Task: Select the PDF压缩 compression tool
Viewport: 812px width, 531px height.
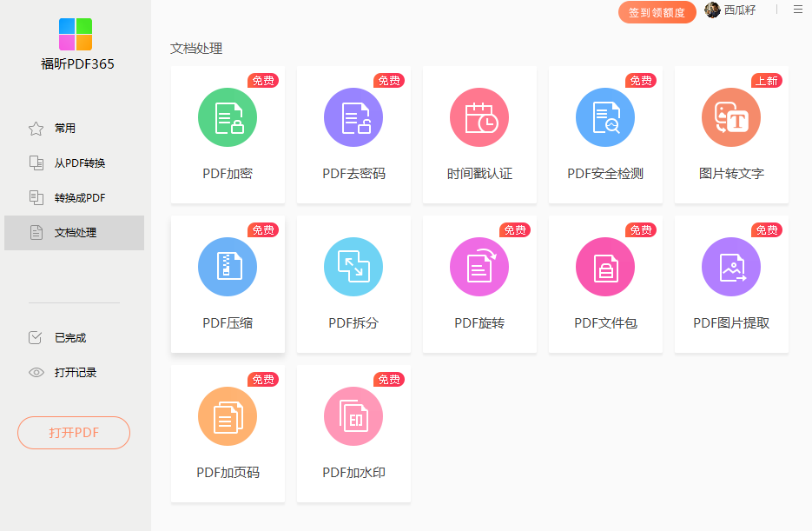Action: click(228, 284)
